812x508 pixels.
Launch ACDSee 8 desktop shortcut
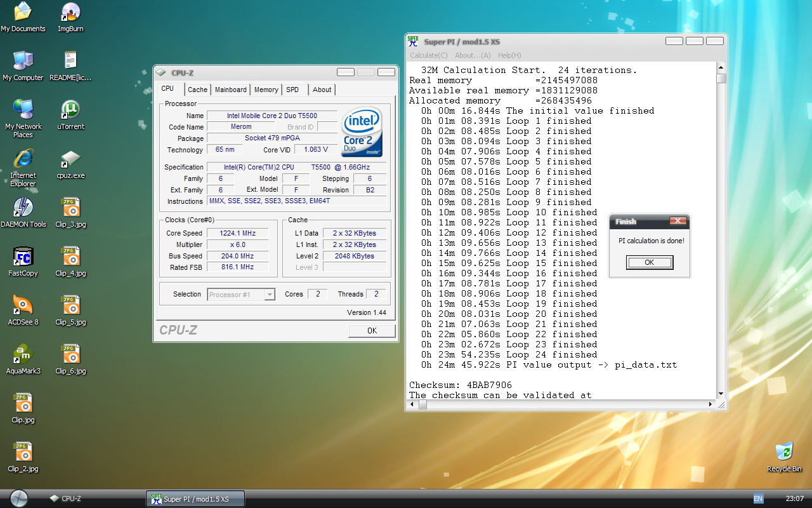coord(23,311)
